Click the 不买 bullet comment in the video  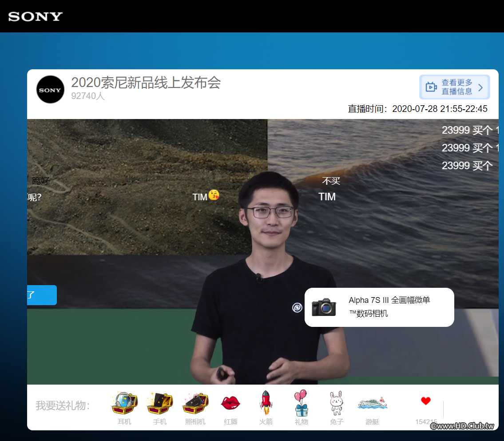tap(331, 181)
